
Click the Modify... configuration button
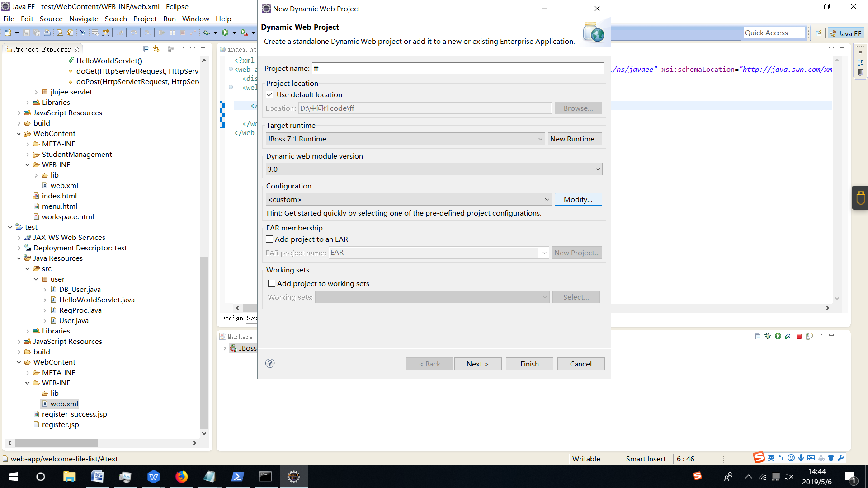click(578, 199)
